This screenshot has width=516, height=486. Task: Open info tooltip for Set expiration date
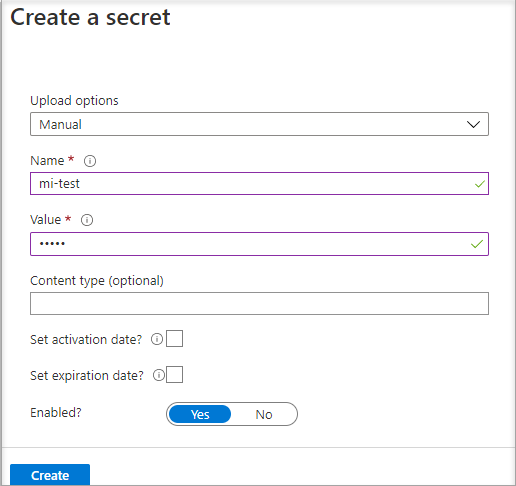tap(159, 375)
